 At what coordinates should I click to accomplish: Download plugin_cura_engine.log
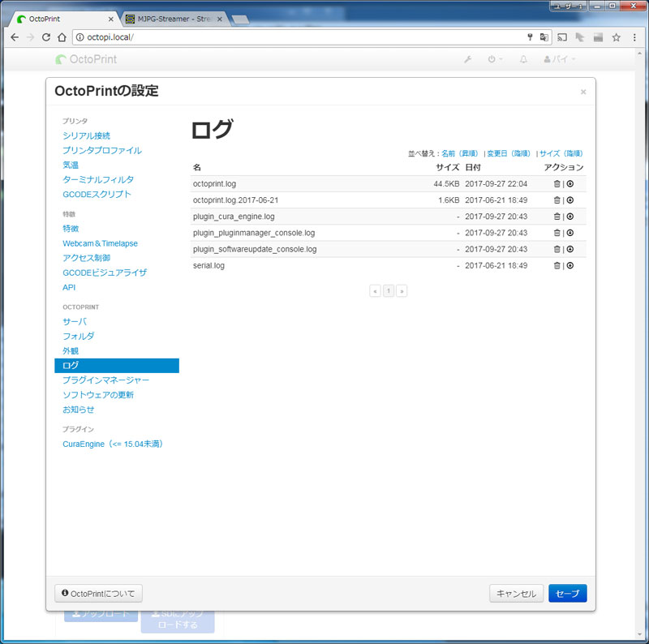click(x=570, y=217)
